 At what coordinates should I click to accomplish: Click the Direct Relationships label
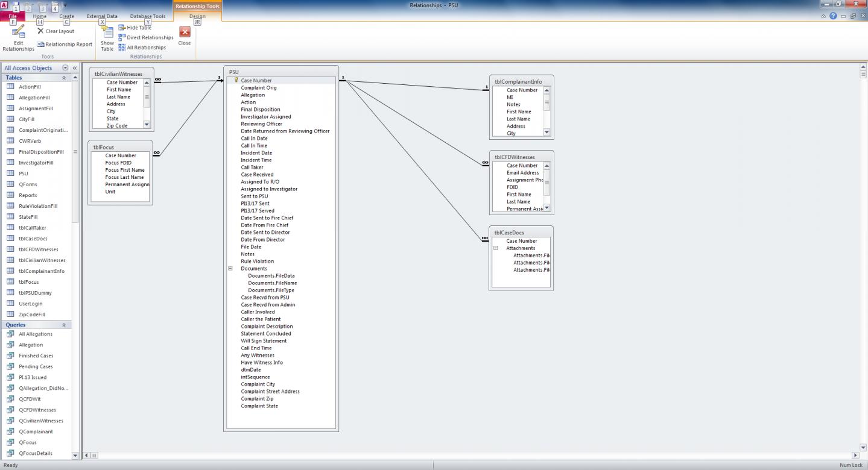(x=150, y=37)
